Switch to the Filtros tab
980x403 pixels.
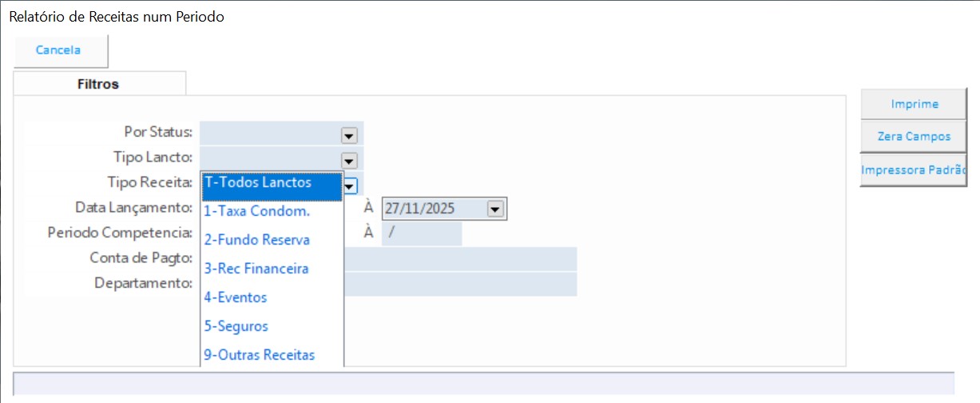[98, 84]
